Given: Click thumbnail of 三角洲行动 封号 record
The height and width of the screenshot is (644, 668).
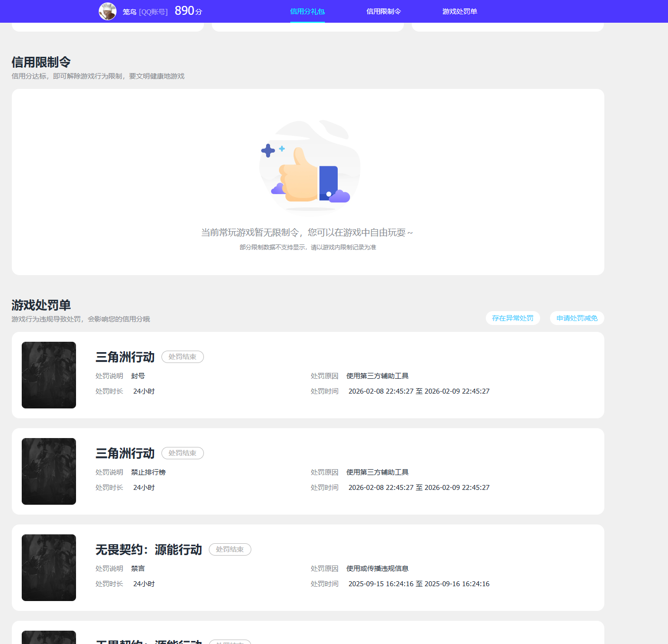Looking at the screenshot, I should [x=49, y=375].
